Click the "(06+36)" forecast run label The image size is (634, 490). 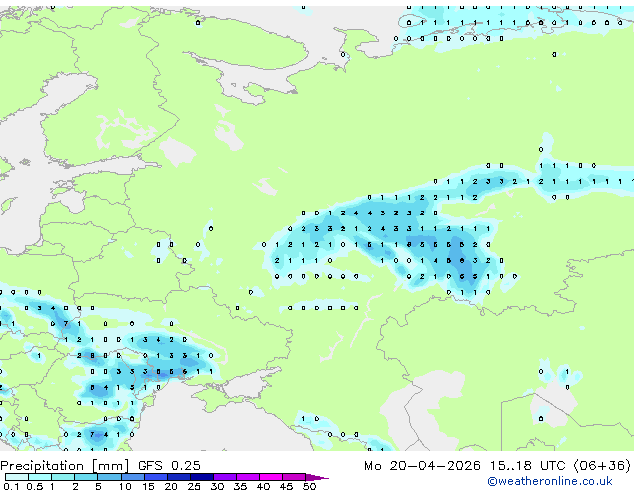(x=602, y=466)
